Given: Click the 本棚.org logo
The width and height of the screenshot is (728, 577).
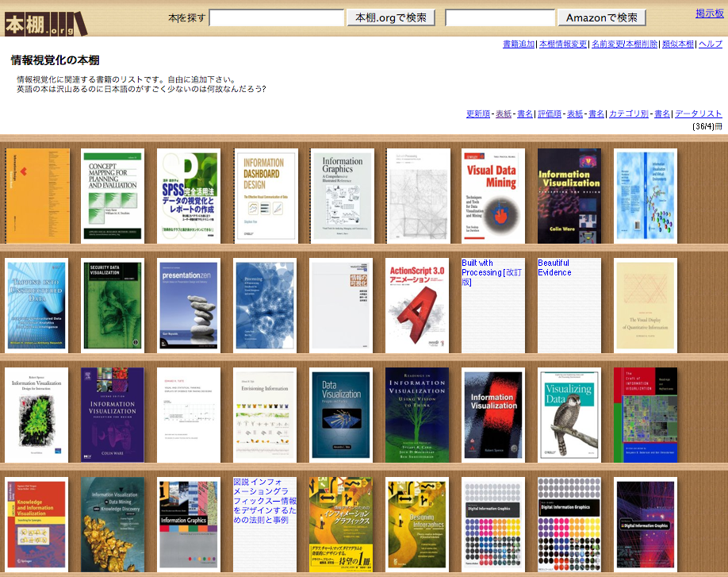Looking at the screenshot, I should (x=45, y=23).
